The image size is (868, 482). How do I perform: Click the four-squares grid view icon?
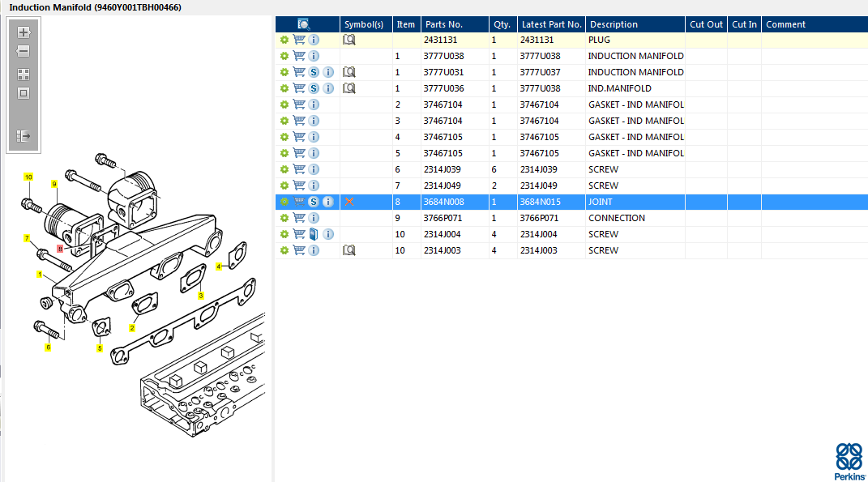[24, 75]
